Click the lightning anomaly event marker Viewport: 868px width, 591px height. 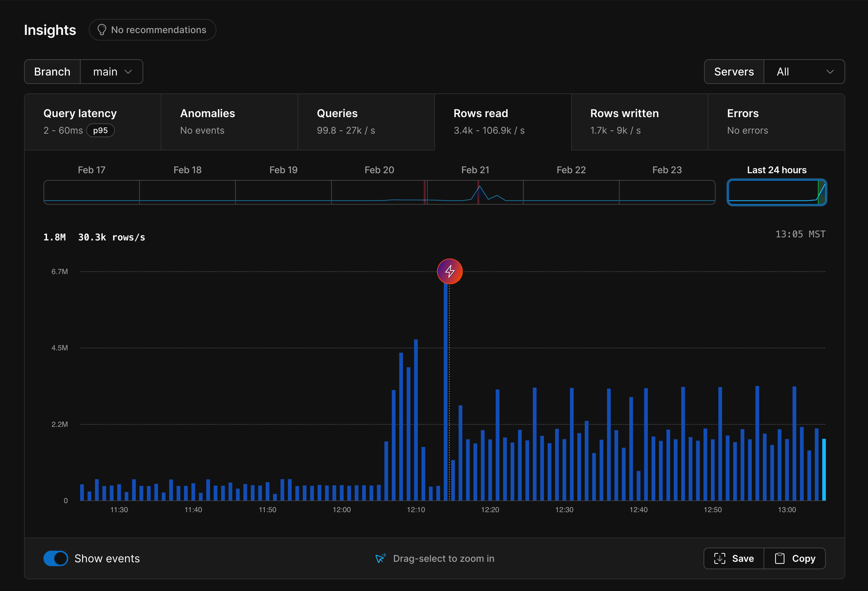450,271
